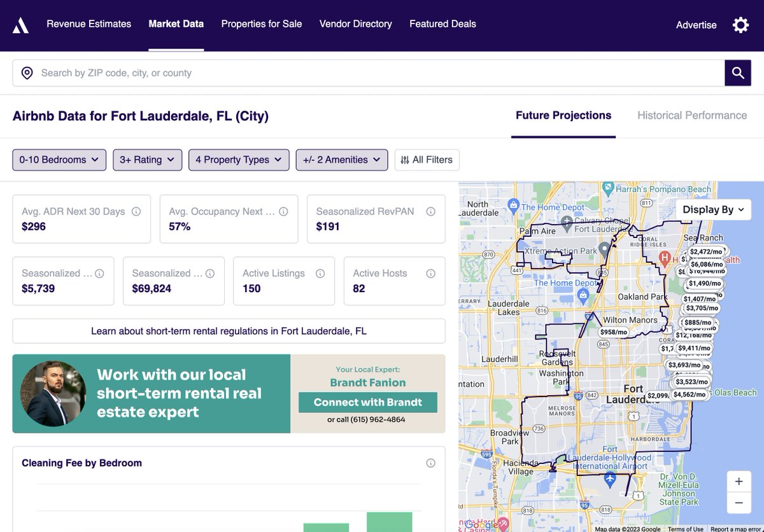Click Xtreme Action Park map pin
The width and height of the screenshot is (764, 532).
[x=605, y=249]
